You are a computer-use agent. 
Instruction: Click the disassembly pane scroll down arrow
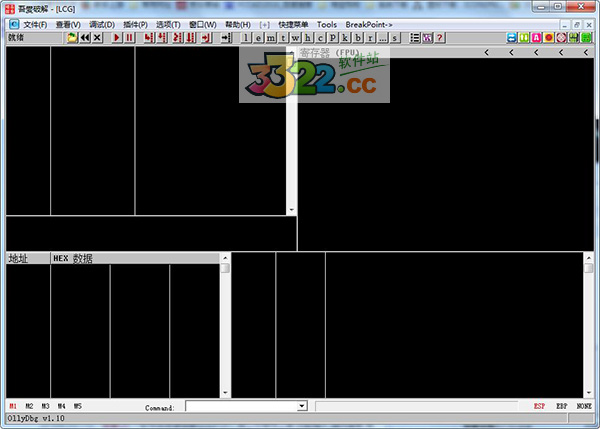click(292, 210)
